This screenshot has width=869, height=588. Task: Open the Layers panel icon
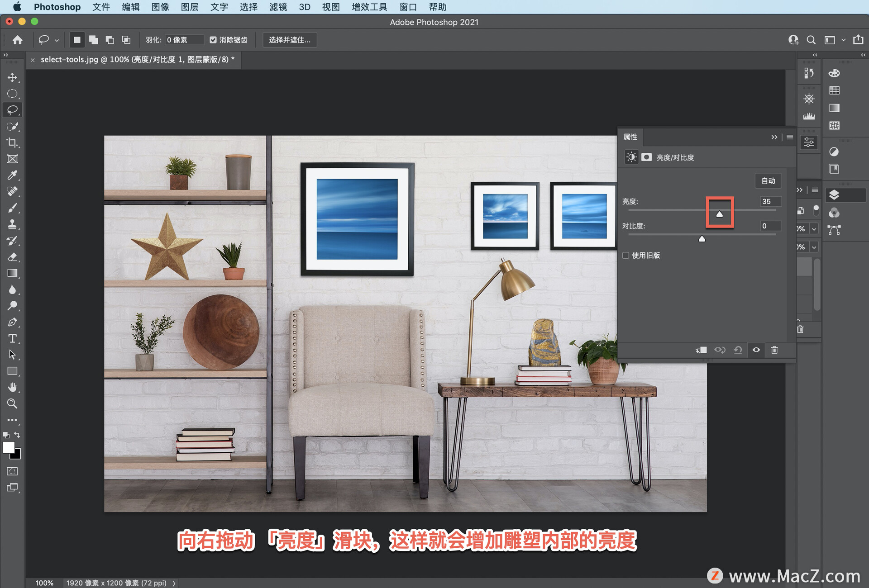834,195
